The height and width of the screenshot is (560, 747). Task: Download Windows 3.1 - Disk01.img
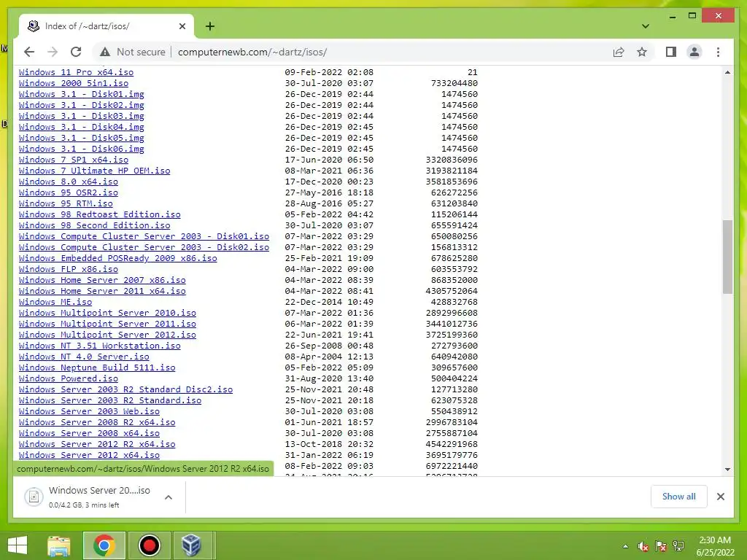(x=82, y=94)
